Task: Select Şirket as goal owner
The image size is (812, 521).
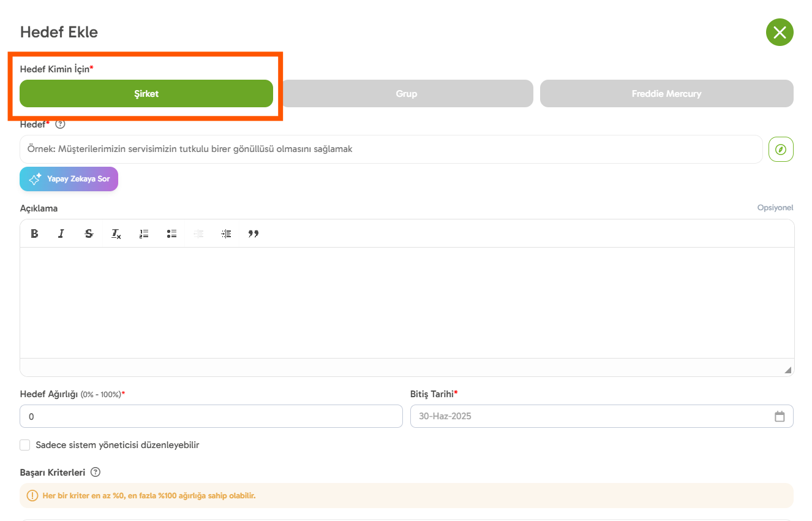Action: (146, 94)
